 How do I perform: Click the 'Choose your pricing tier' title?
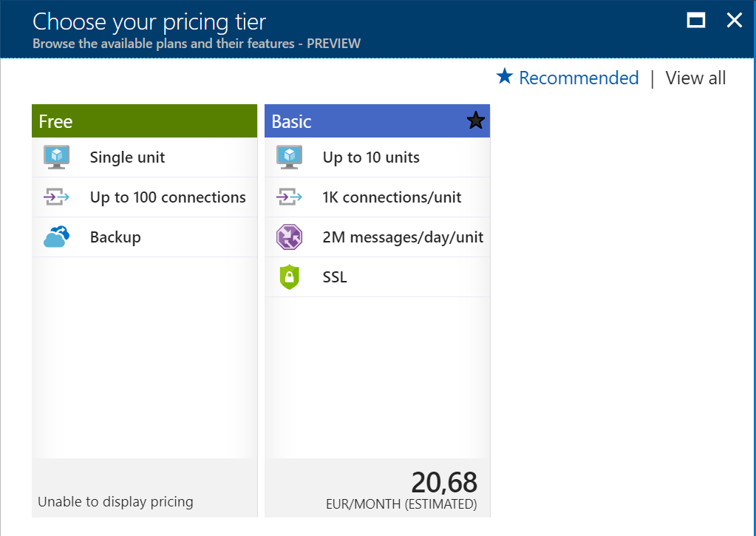coord(148,21)
